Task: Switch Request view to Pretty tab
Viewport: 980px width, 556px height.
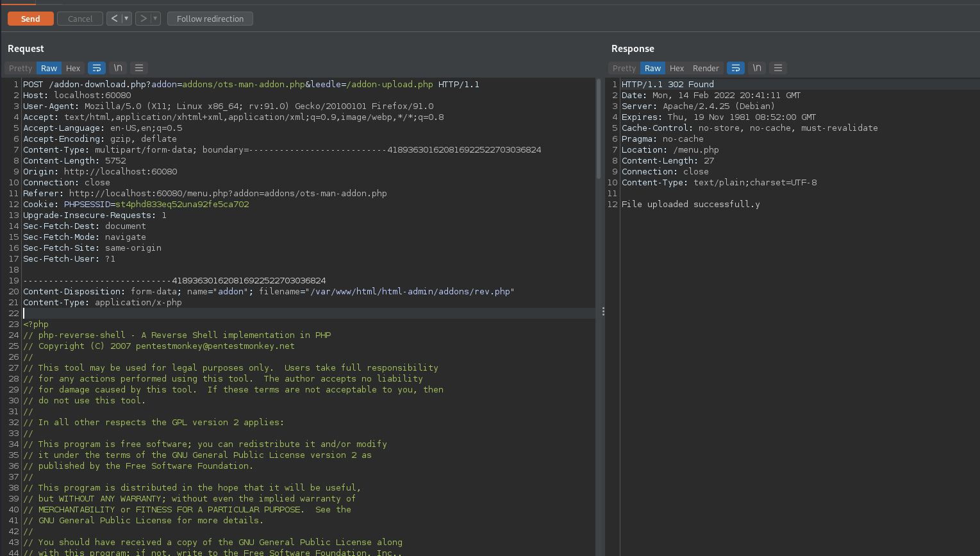Action: tap(21, 68)
